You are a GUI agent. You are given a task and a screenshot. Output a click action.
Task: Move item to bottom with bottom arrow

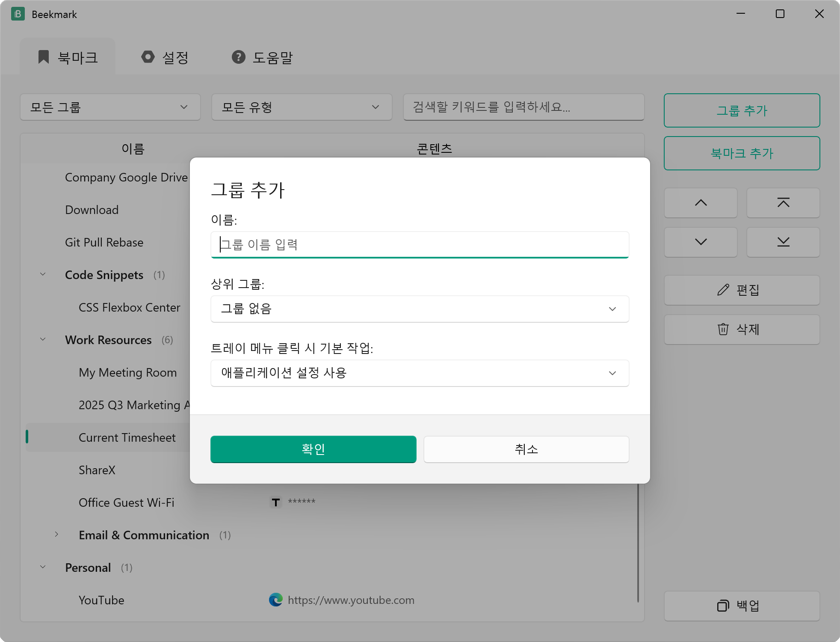click(783, 242)
